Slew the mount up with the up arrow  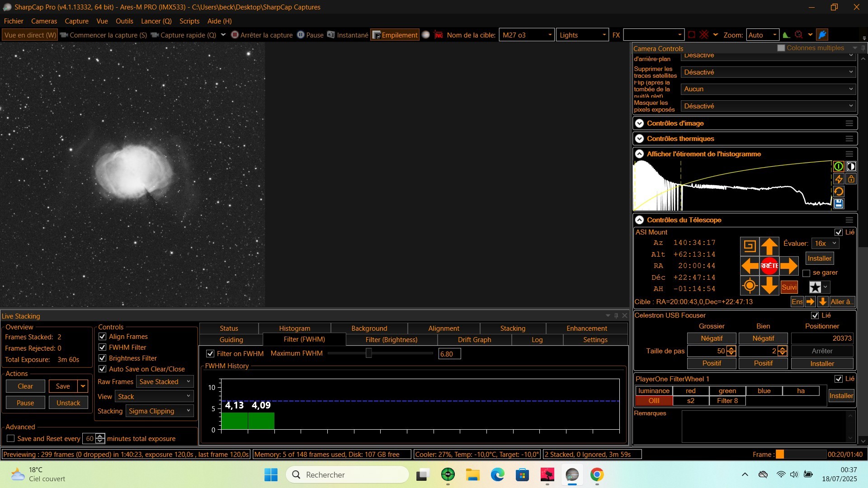tap(769, 246)
